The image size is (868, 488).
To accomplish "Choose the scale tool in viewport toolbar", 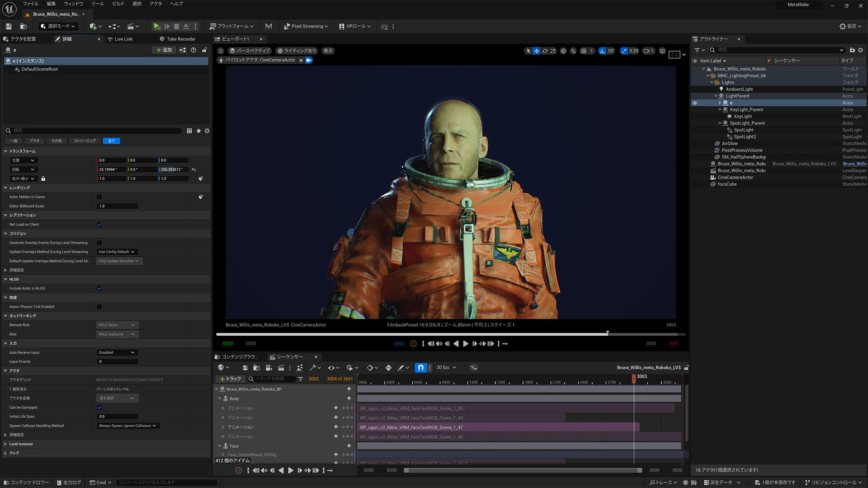I will (x=553, y=51).
